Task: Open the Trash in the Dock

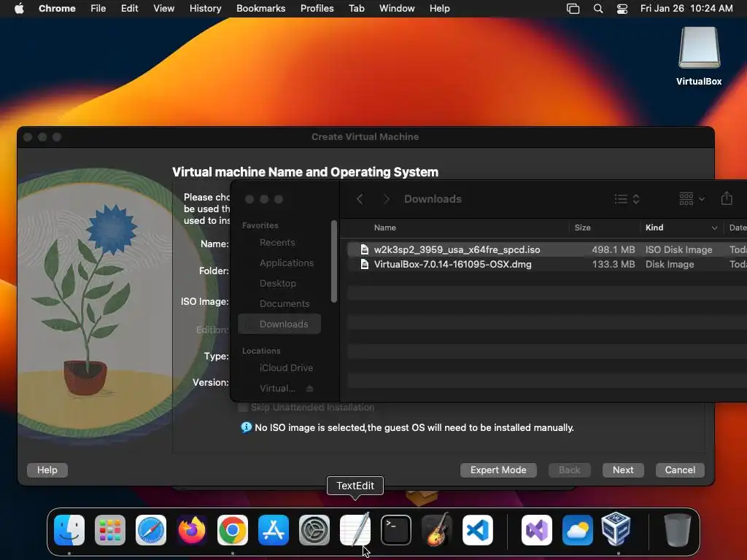Action: 678,530
